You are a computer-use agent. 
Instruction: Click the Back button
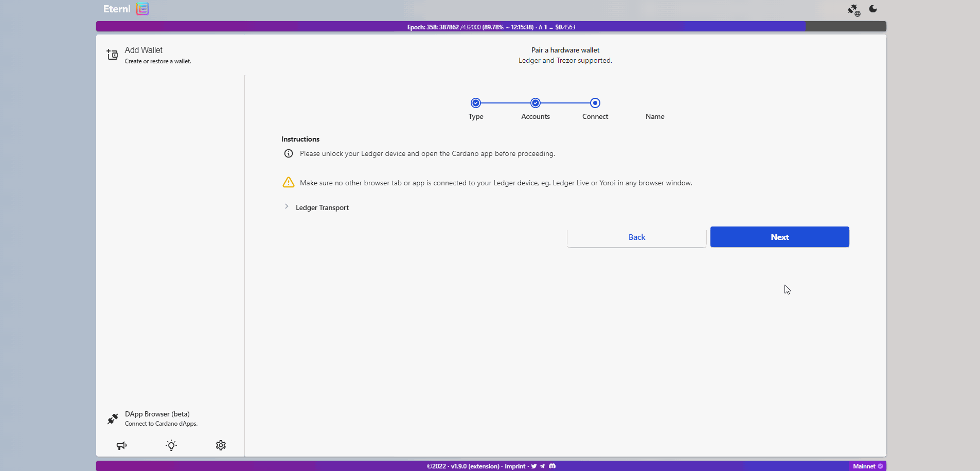[636, 237]
